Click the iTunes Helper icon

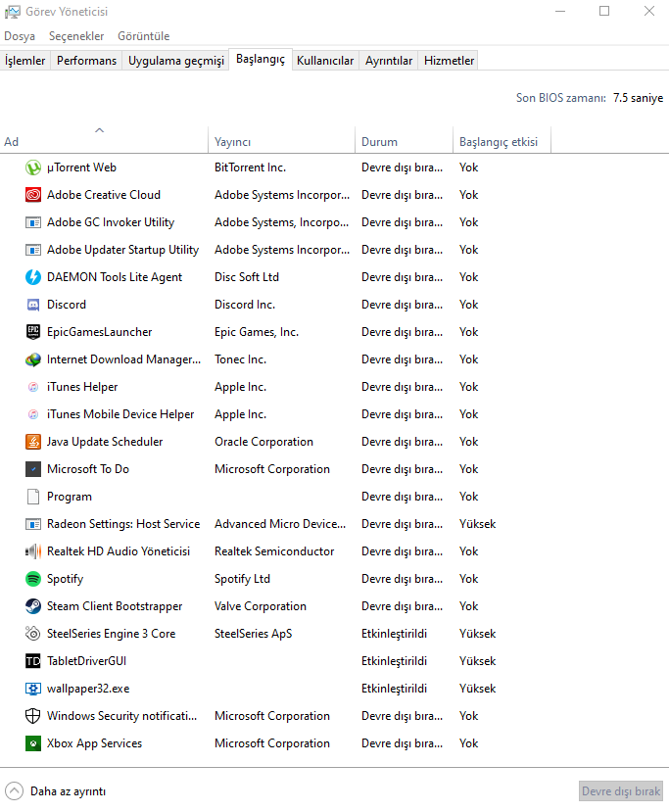tap(33, 387)
